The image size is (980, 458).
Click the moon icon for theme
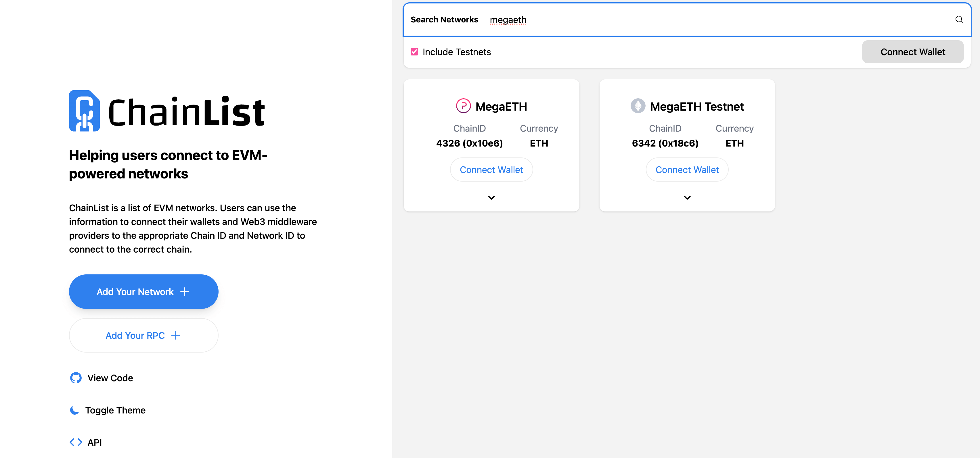click(x=74, y=410)
